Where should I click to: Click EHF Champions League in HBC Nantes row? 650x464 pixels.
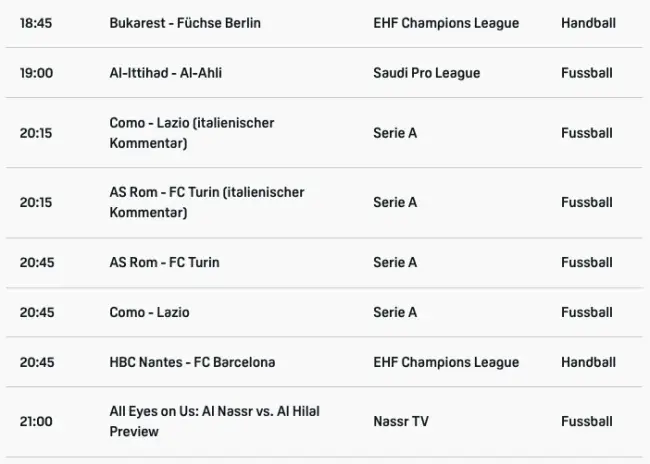445,362
